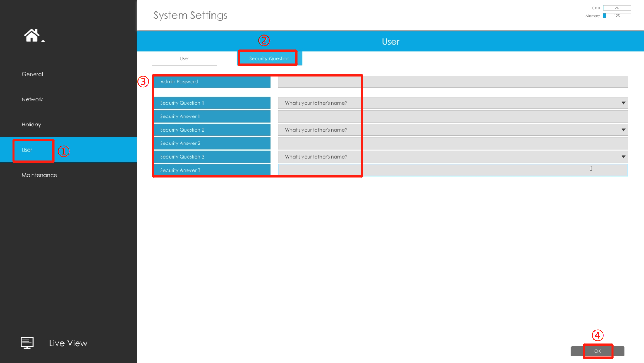Click the Security Answer 2 label

click(212, 143)
